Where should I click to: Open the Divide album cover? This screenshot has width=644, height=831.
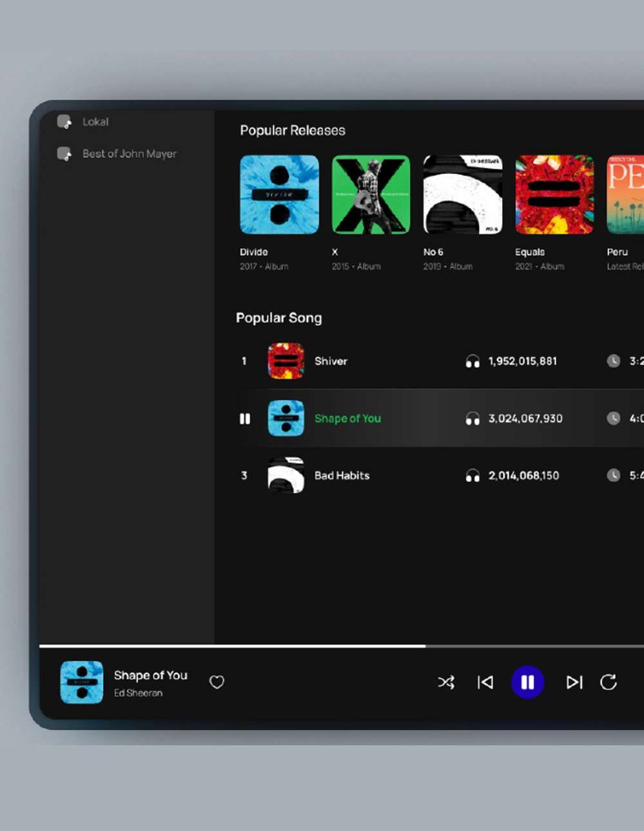pyautogui.click(x=279, y=195)
